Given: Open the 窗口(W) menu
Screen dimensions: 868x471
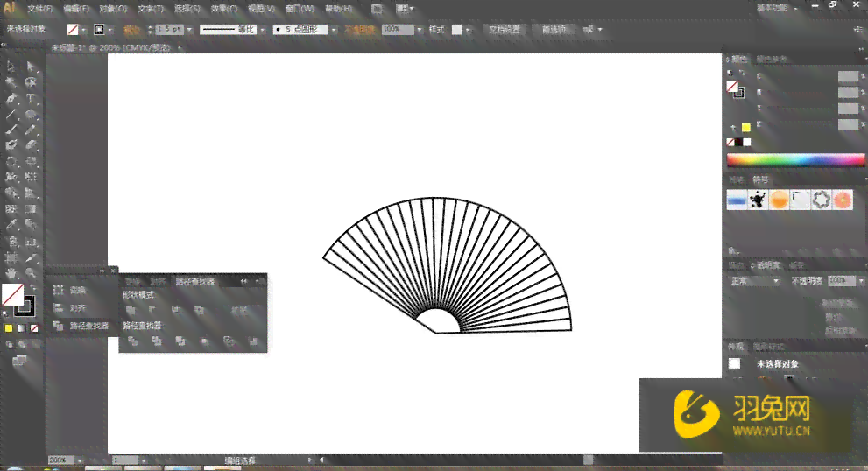Looking at the screenshot, I should click(300, 9).
